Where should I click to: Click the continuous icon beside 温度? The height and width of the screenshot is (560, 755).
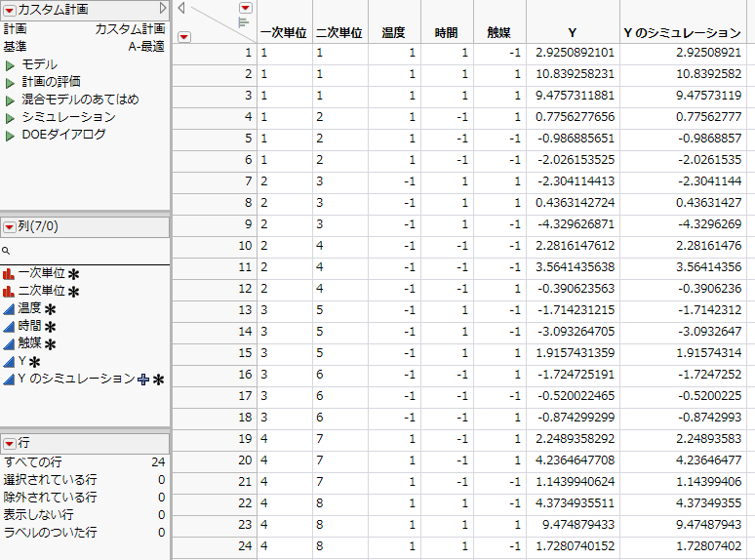[x=8, y=308]
